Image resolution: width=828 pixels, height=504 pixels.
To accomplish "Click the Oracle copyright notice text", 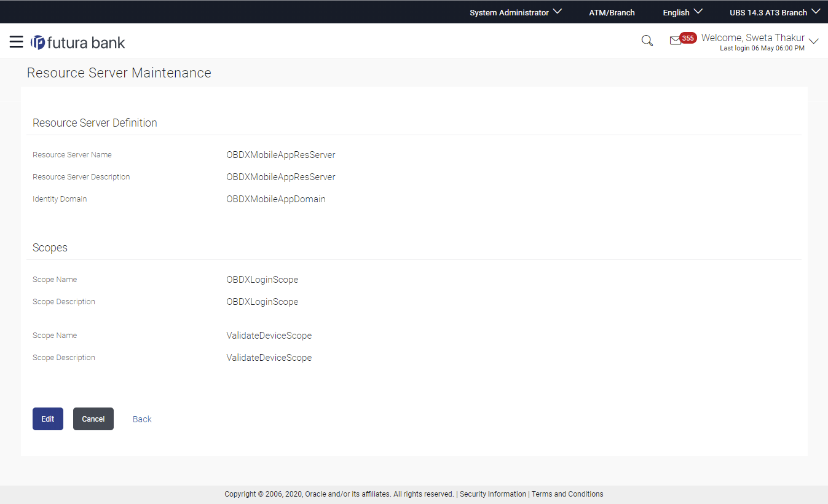I will click(x=339, y=494).
